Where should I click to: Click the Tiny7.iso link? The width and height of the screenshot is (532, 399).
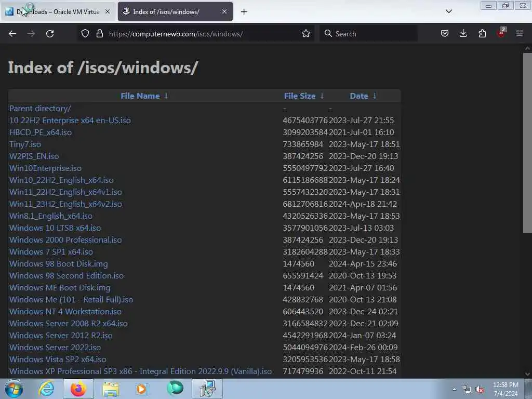[x=25, y=144]
